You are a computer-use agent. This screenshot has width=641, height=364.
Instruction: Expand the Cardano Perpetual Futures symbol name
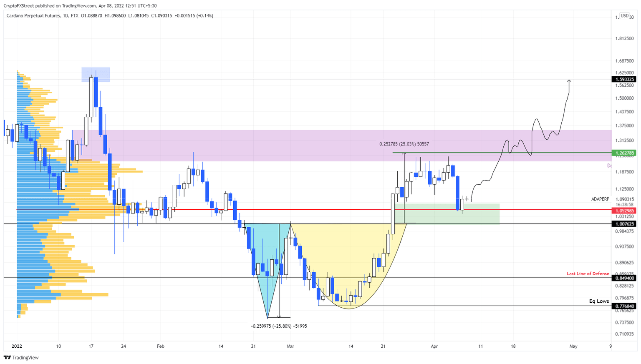coord(33,15)
